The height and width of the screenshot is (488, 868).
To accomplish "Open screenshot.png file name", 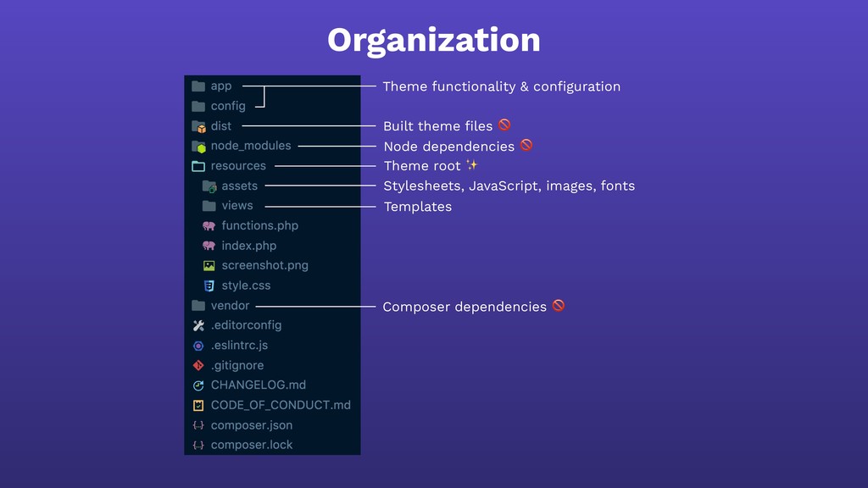I will click(265, 265).
